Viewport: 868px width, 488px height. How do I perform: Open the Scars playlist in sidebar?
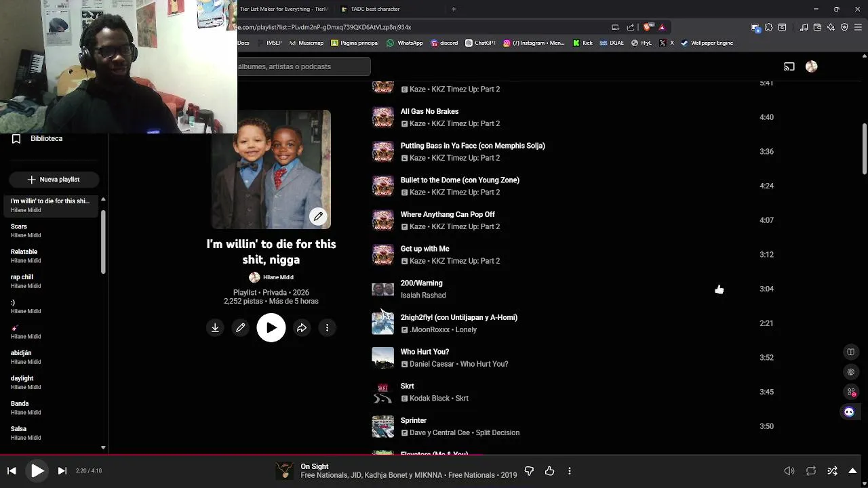[x=51, y=230]
